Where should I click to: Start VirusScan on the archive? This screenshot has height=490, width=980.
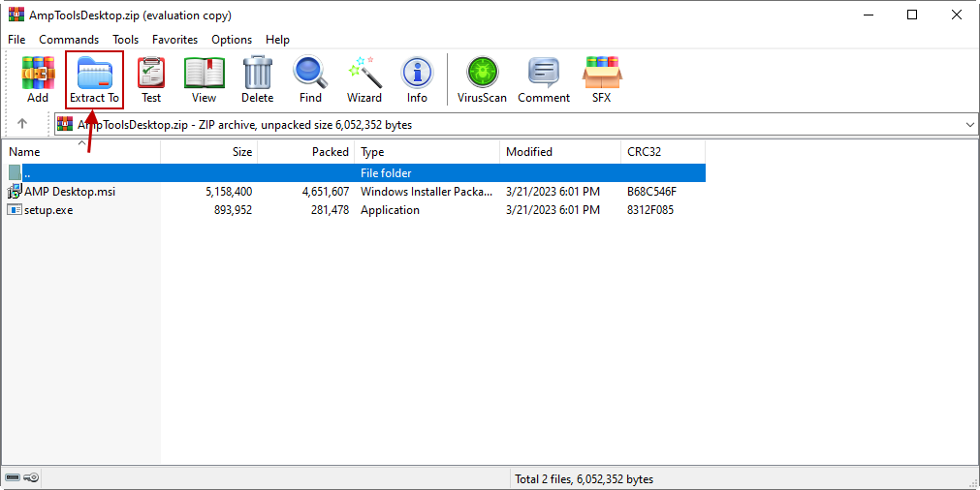pos(482,79)
